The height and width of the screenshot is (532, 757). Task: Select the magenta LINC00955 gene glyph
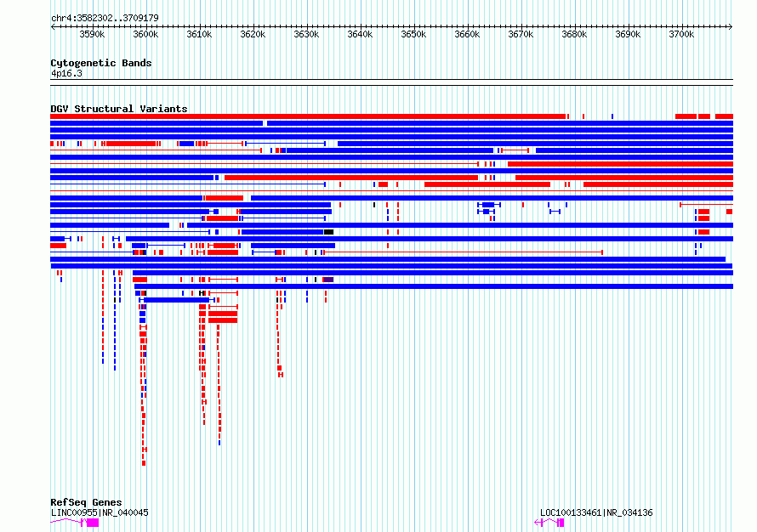[74, 523]
